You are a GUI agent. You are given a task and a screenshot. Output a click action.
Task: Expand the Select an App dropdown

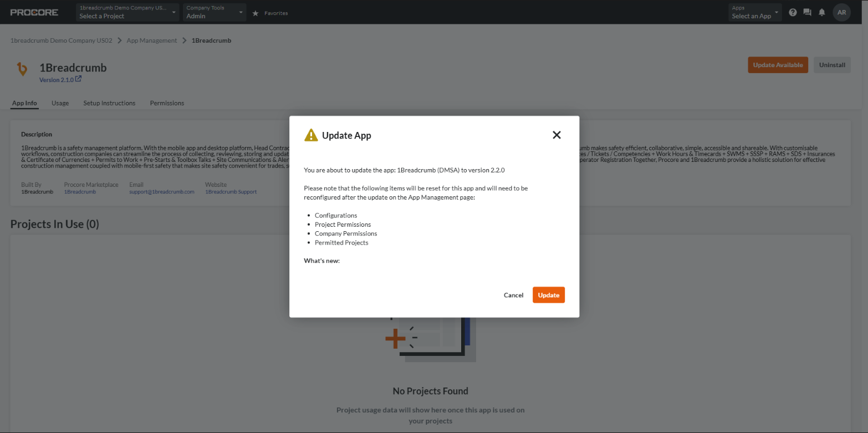[x=755, y=12]
